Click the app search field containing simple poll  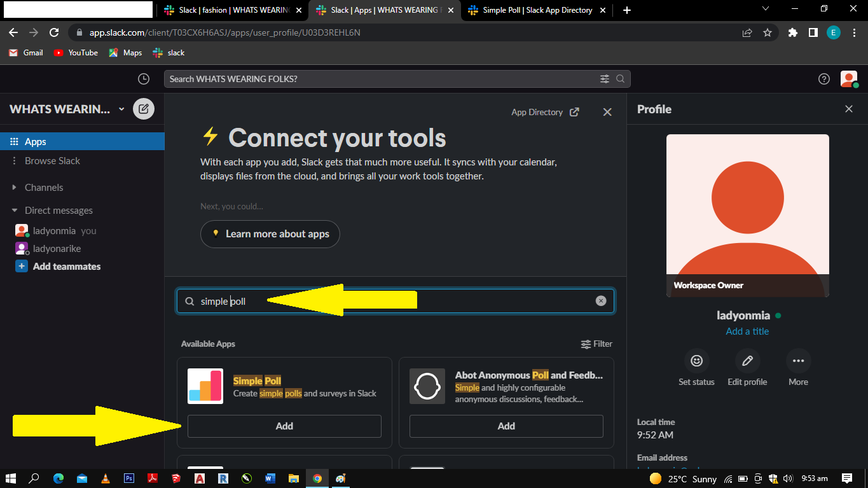(x=396, y=301)
